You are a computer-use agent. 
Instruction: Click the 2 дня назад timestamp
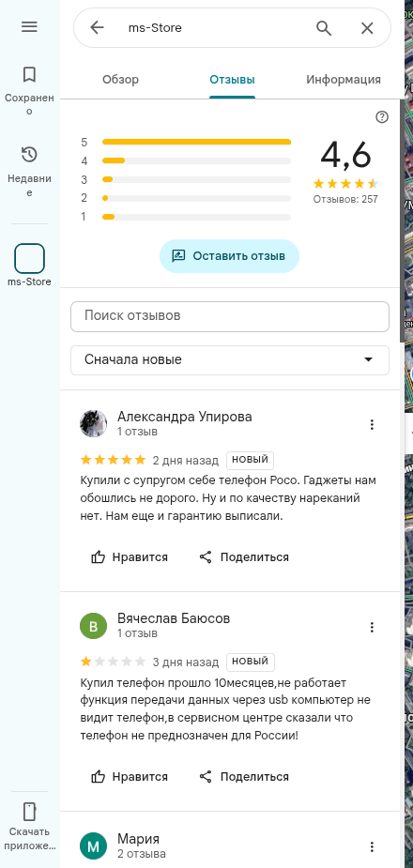pos(186,461)
